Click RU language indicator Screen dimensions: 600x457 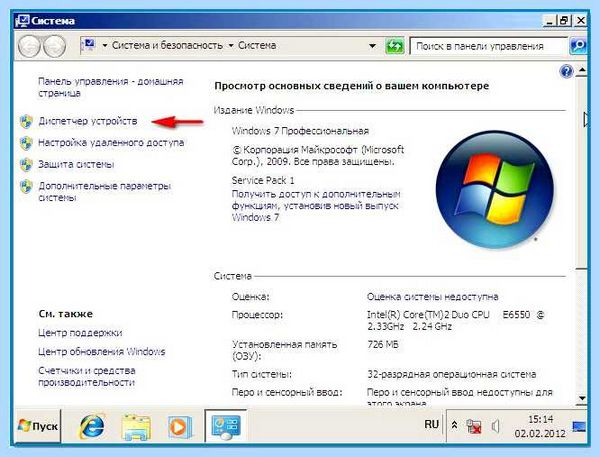431,424
